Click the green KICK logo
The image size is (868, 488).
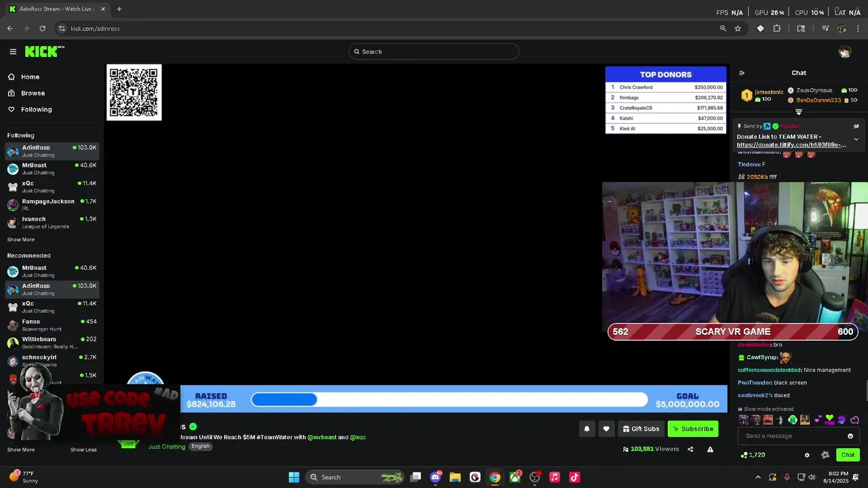(x=44, y=52)
